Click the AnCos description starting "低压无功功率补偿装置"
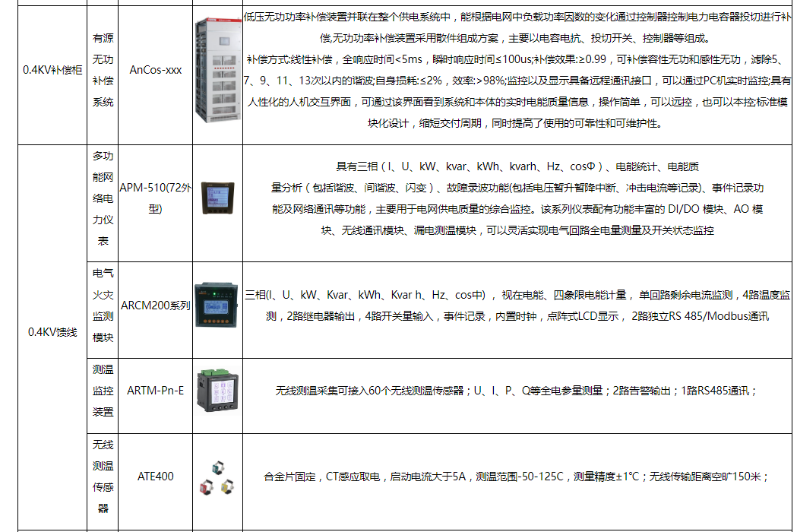The width and height of the screenshot is (797, 532). tap(517, 70)
